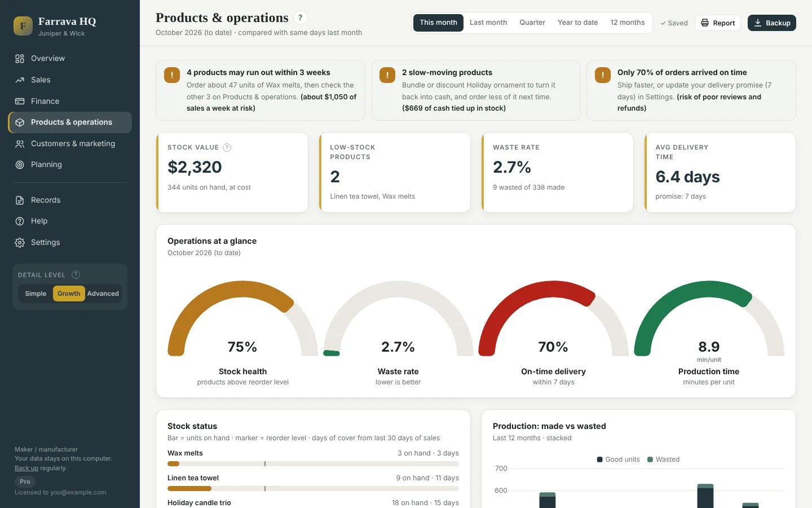Screen dimensions: 812x508
Task: Click the Saved status indicator
Action: coord(674,23)
